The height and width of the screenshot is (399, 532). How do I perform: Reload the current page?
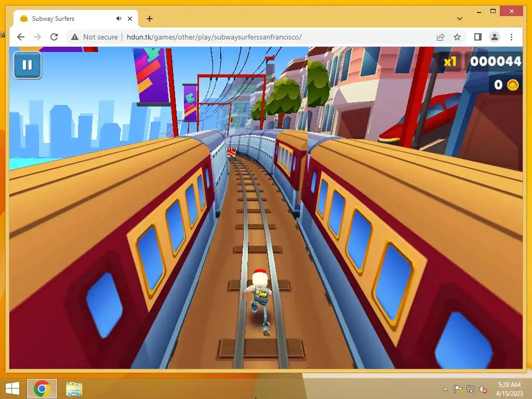coord(54,37)
